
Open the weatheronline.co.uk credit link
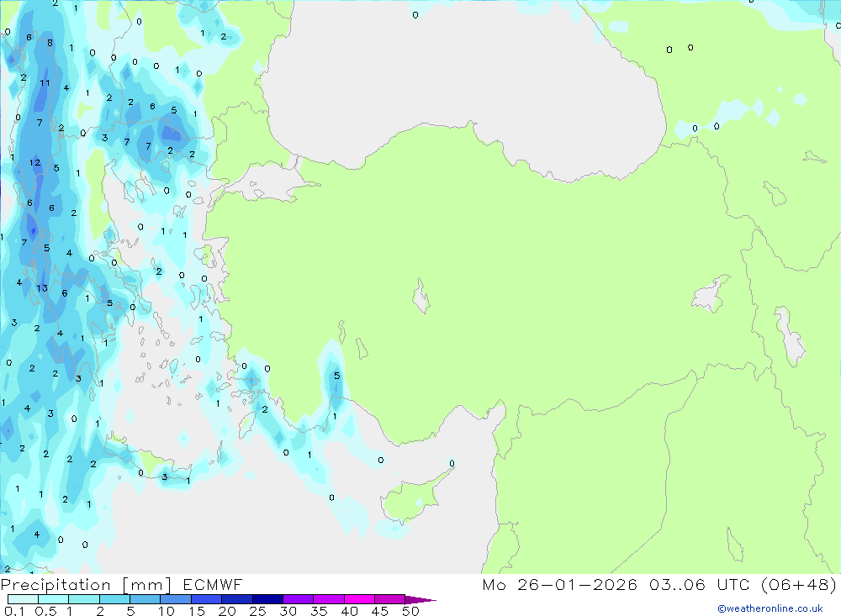point(770,608)
